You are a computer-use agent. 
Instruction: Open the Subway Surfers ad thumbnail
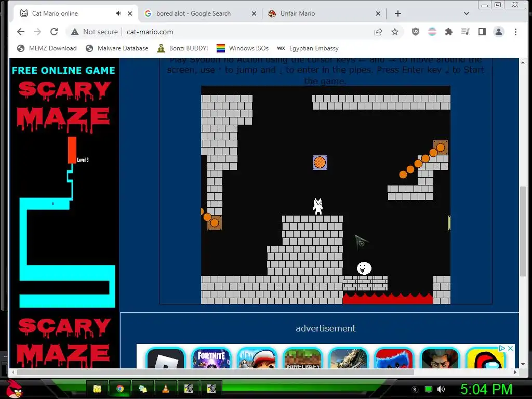(x=257, y=358)
